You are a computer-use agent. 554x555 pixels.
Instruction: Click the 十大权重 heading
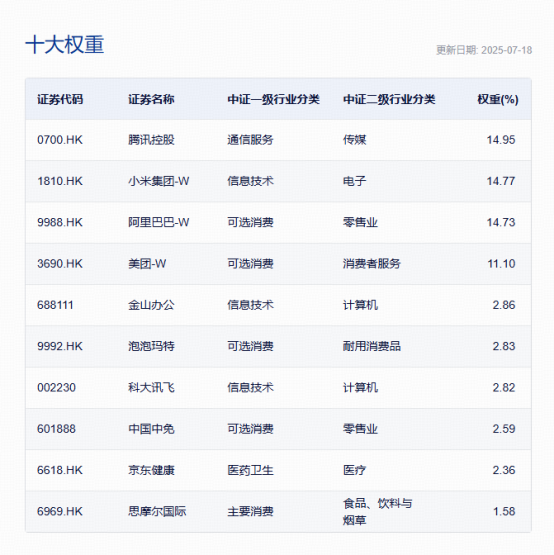65,45
